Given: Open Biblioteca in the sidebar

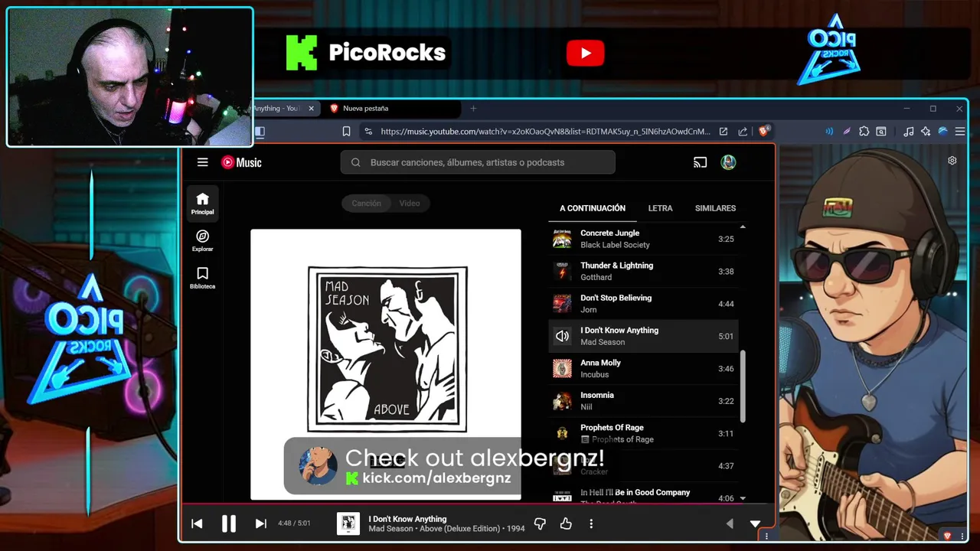Looking at the screenshot, I should coord(203,278).
